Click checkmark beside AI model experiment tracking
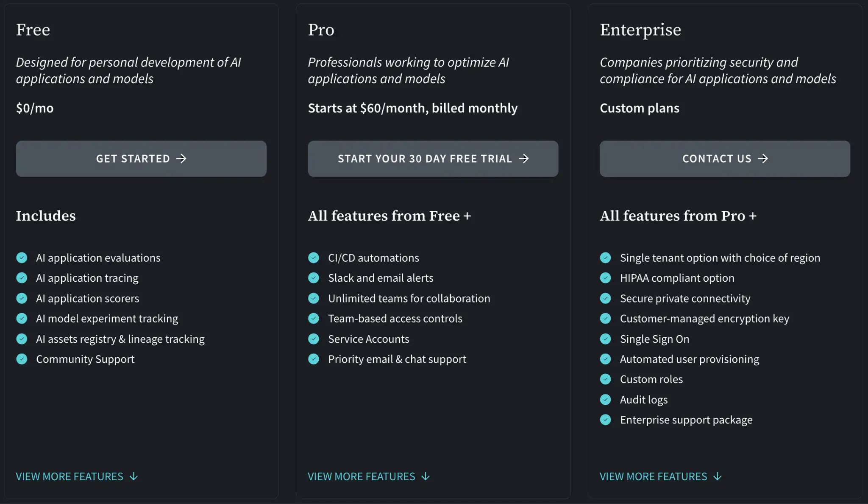Viewport: 868px width, 504px height. [x=22, y=319]
